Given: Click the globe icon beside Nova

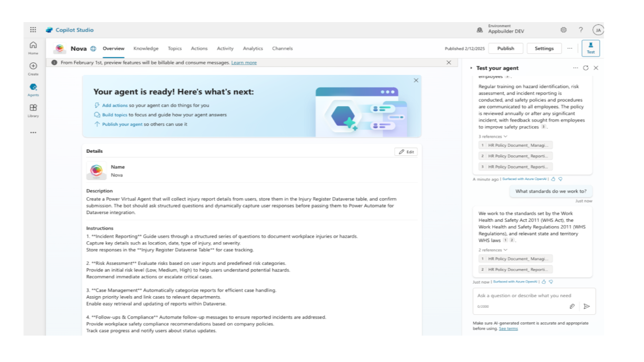Looking at the screenshot, I should 93,49.
